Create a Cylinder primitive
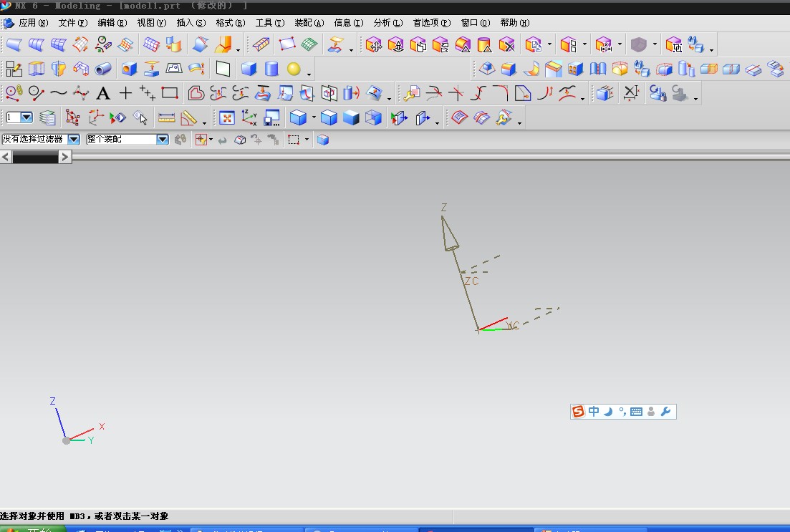The image size is (790, 532). (x=271, y=69)
